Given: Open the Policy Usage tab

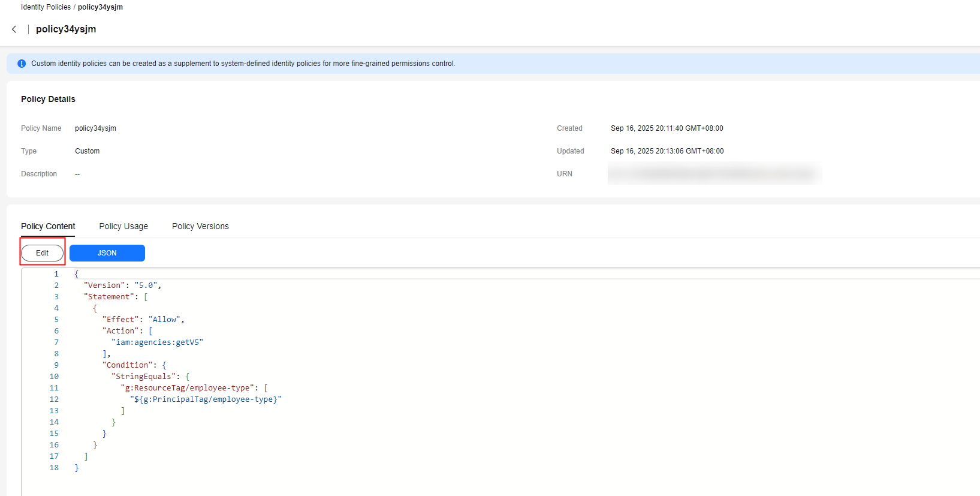Looking at the screenshot, I should tap(123, 226).
